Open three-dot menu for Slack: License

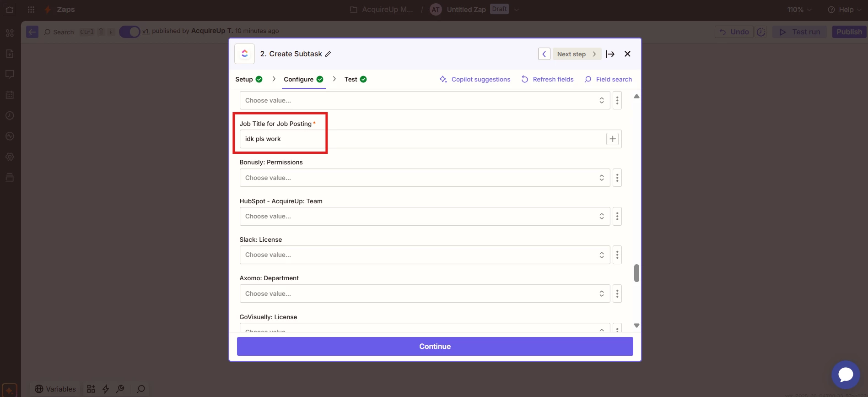pos(617,255)
